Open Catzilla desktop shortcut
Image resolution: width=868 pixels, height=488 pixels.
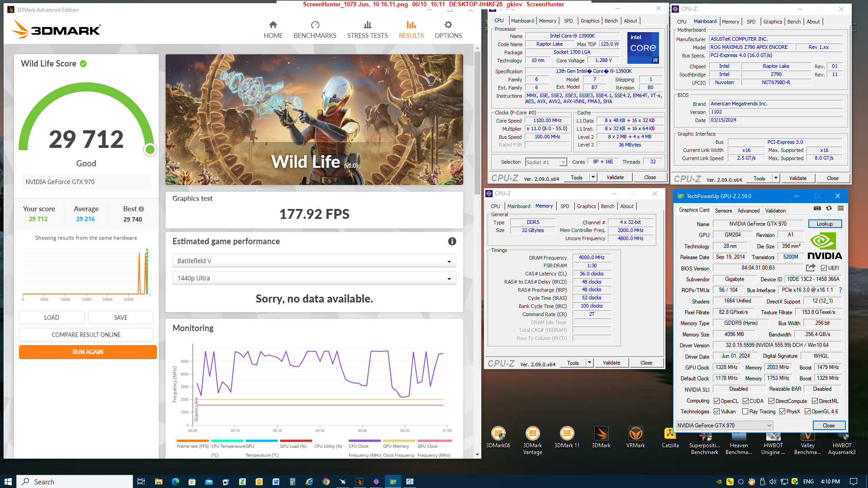(x=670, y=438)
